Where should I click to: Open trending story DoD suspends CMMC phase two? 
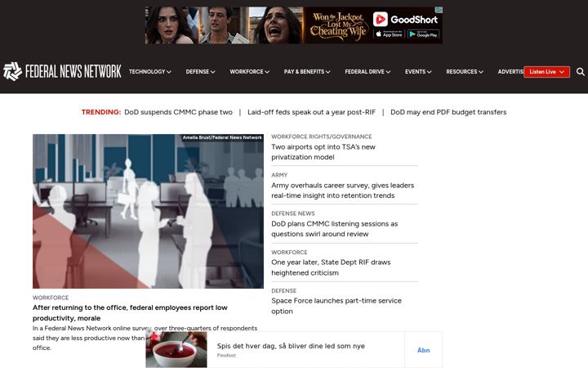(x=178, y=112)
